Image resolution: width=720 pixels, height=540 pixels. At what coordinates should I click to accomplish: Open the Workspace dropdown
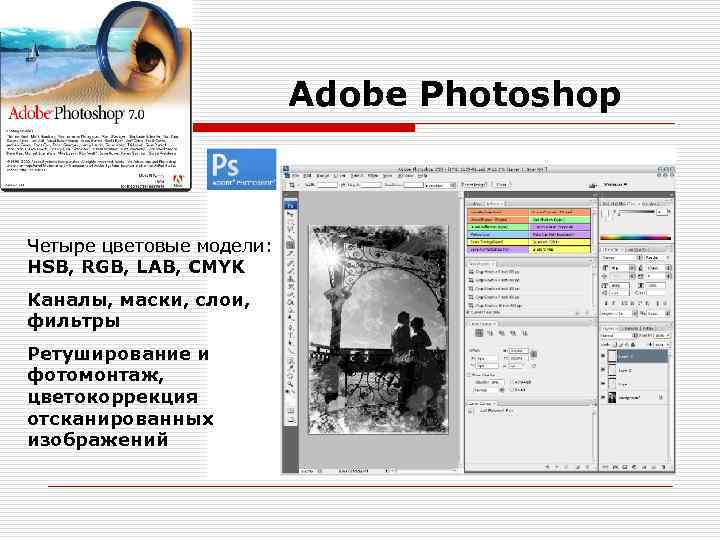click(615, 185)
